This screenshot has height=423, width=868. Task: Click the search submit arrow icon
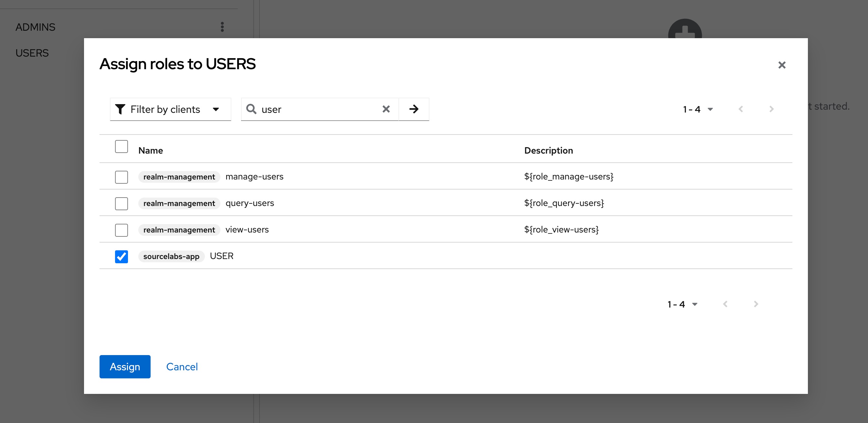413,109
